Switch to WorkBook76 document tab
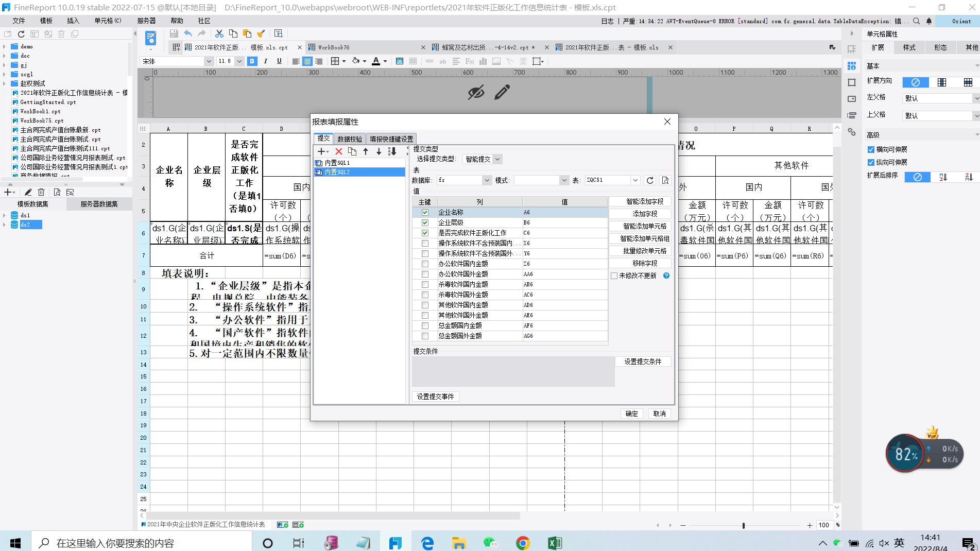This screenshot has height=551, width=980. point(333,47)
